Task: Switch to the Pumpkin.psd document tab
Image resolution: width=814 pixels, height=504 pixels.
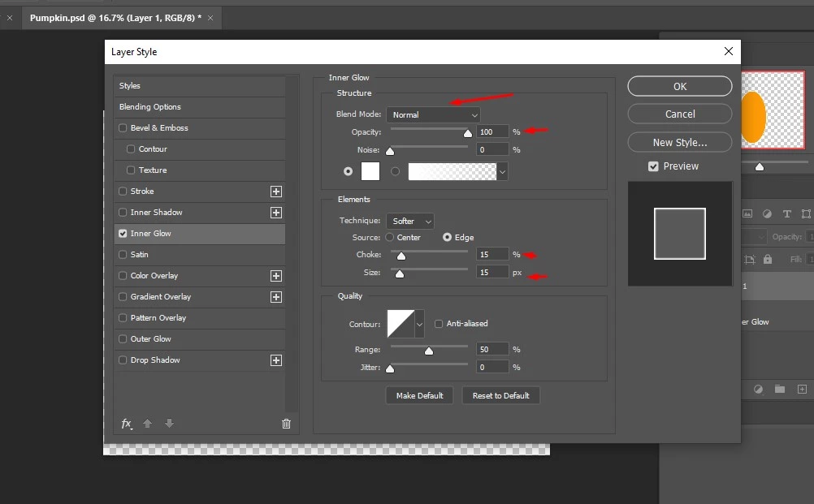Action: click(x=116, y=18)
